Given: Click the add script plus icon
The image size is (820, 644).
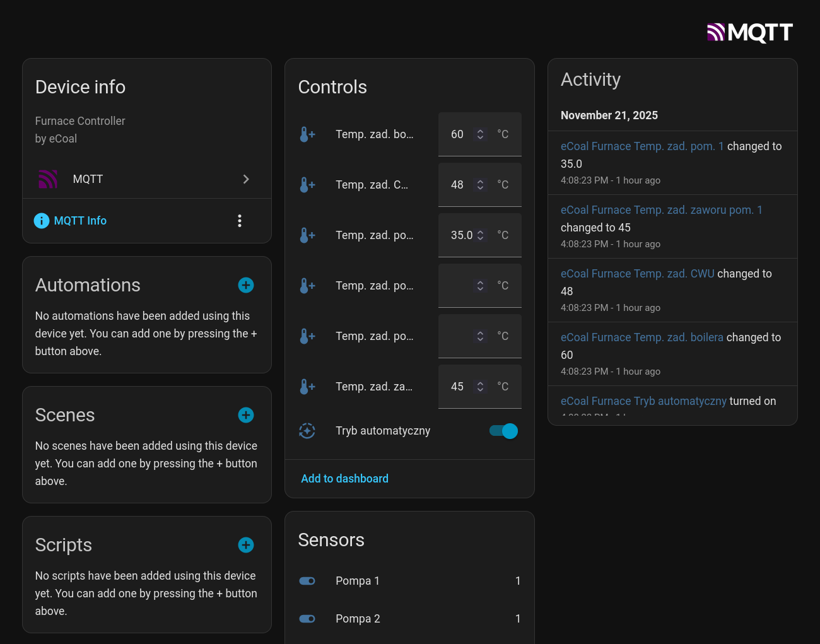Looking at the screenshot, I should 246,545.
